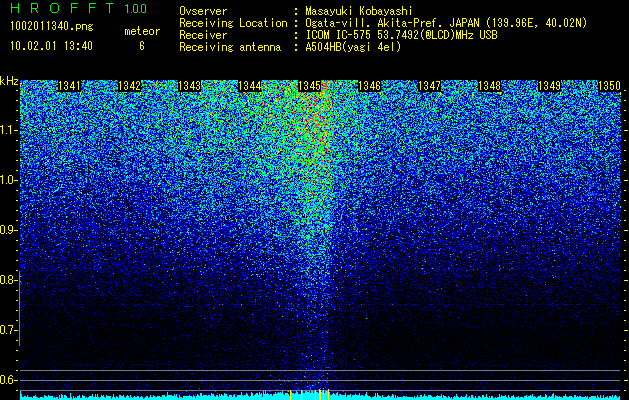Screen dimensions: 629x400
Task: Click the Receiving antenna label
Action: click(x=230, y=47)
